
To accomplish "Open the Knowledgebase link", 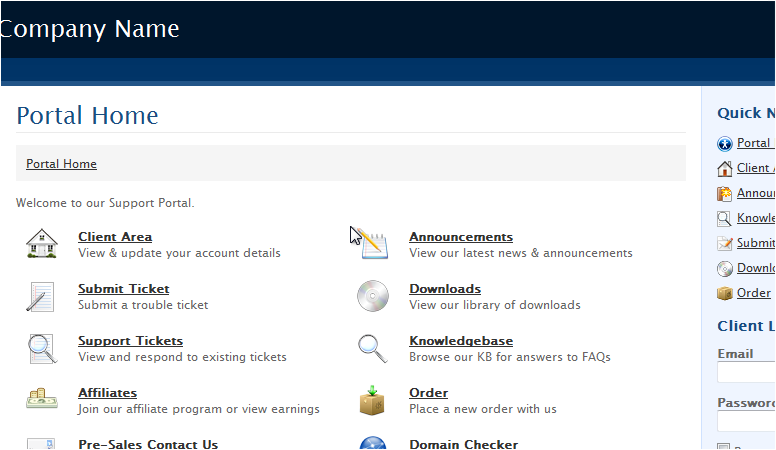I will pos(461,341).
